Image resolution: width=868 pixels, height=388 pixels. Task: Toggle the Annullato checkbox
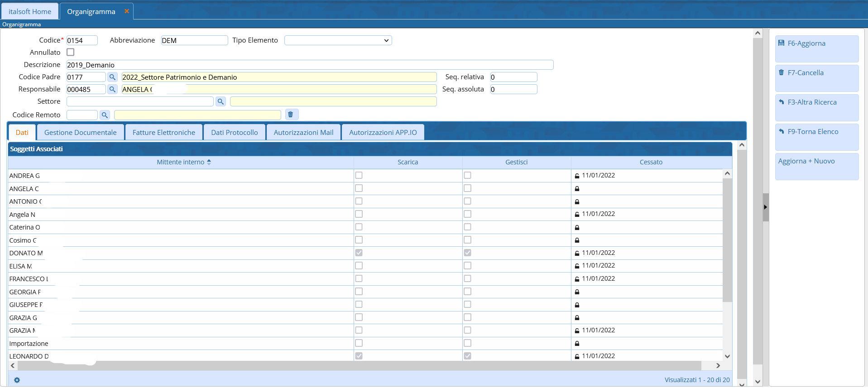[x=71, y=53]
